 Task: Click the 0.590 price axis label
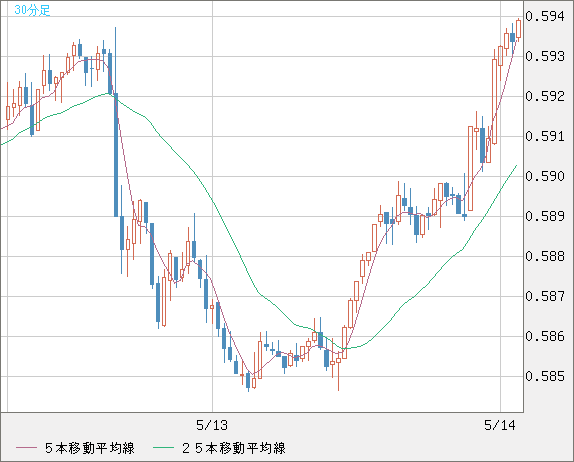pyautogui.click(x=545, y=176)
